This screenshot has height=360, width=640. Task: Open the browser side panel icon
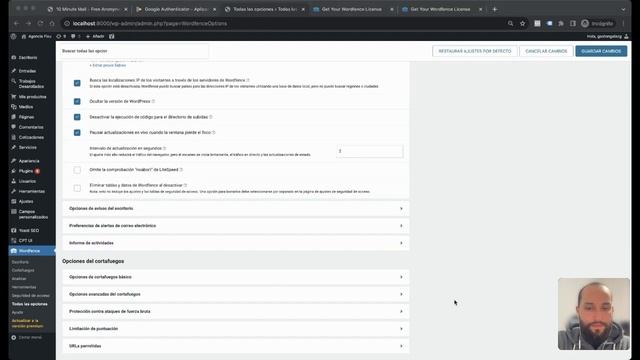point(573,24)
